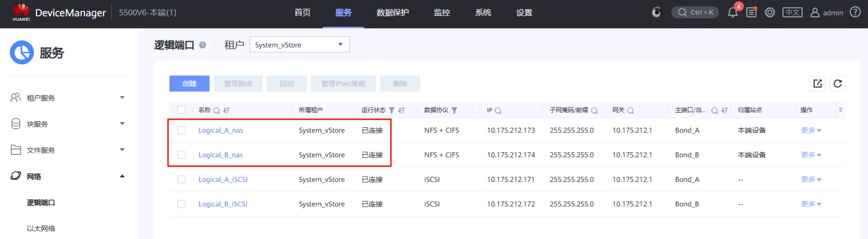Viewport: 868px width, 239px height.
Task: Open the Logical_B_nas port link
Action: (221, 155)
